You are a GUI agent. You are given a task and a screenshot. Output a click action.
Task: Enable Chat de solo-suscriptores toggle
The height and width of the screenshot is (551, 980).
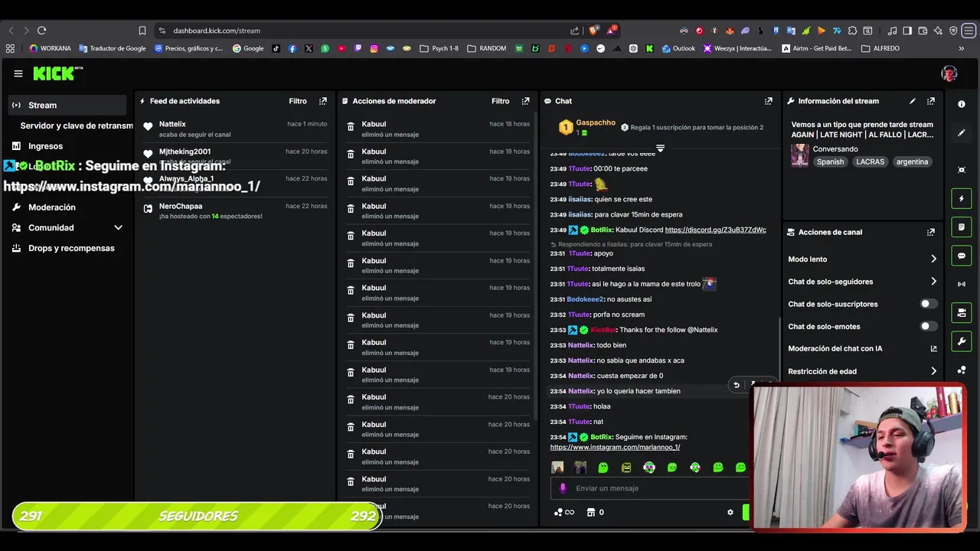[x=928, y=304]
